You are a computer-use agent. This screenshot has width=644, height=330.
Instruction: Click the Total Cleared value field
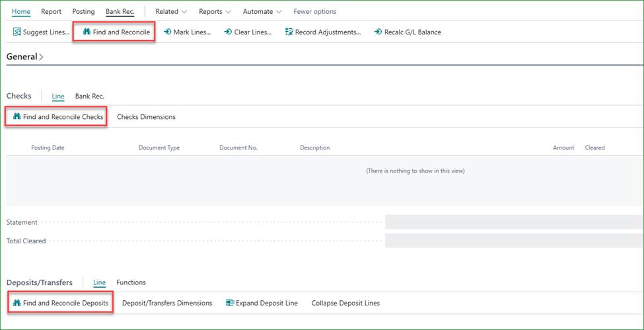coord(515,241)
